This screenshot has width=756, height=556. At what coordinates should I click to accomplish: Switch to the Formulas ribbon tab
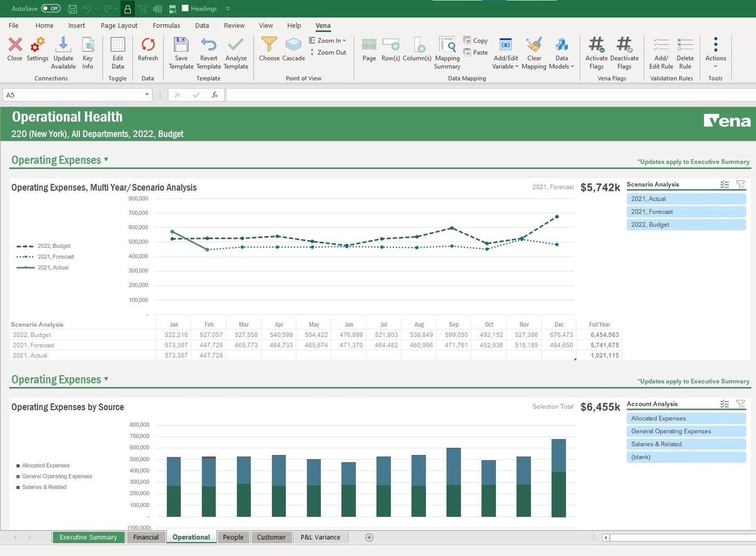pyautogui.click(x=167, y=25)
